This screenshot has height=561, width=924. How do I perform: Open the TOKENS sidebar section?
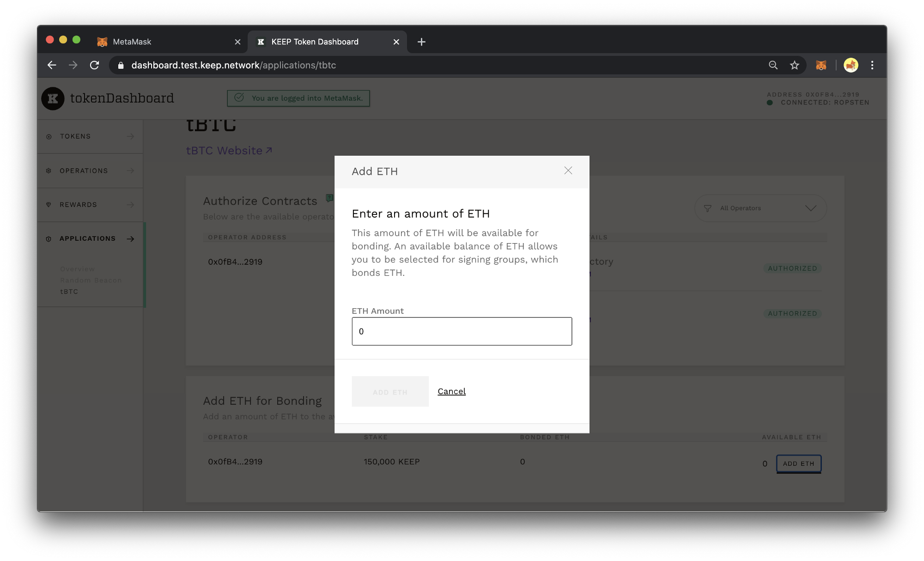click(90, 136)
